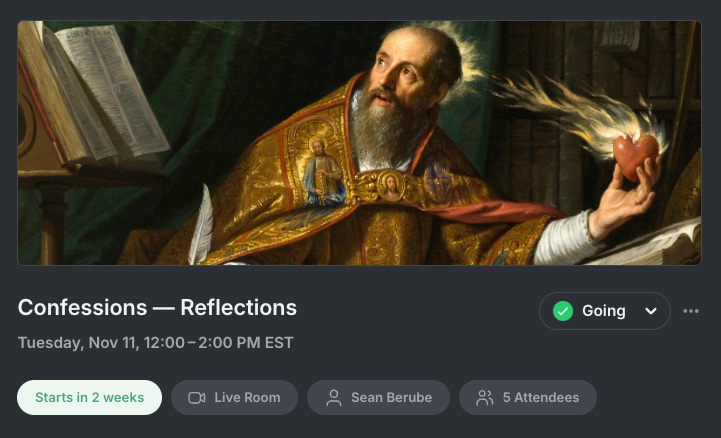This screenshot has width=721, height=438.
Task: Open host Sean Berube's name
Action: (392, 398)
